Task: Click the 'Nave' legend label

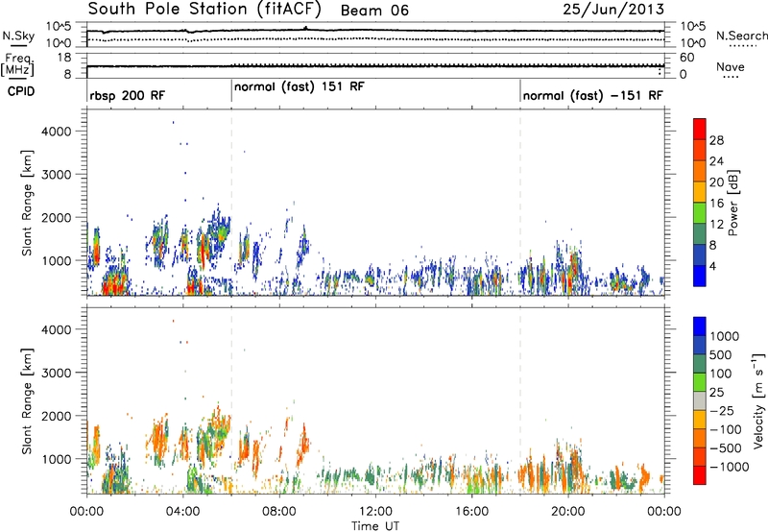Action: point(731,66)
